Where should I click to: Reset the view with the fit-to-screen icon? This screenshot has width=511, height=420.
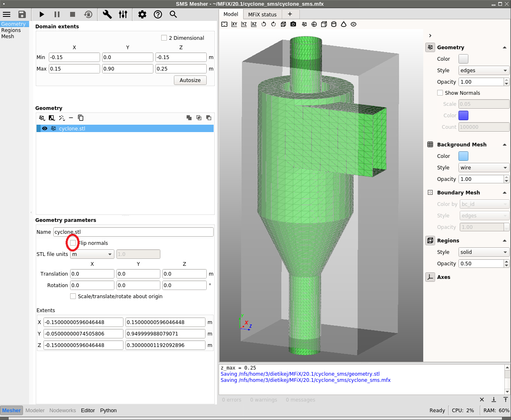coord(224,24)
